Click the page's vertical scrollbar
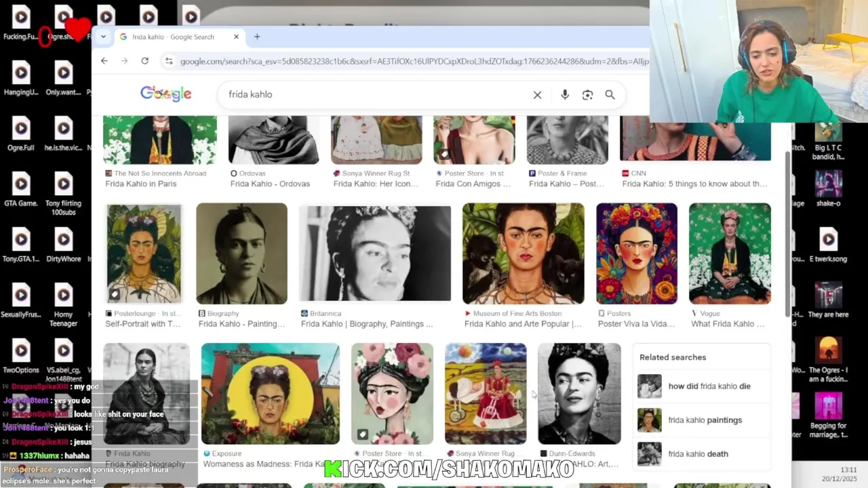This screenshot has height=488, width=868. tap(787, 234)
